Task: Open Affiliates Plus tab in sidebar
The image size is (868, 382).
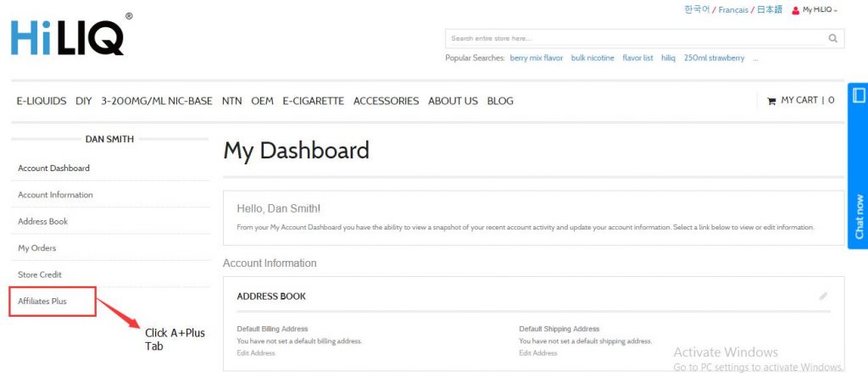Action: tap(42, 302)
